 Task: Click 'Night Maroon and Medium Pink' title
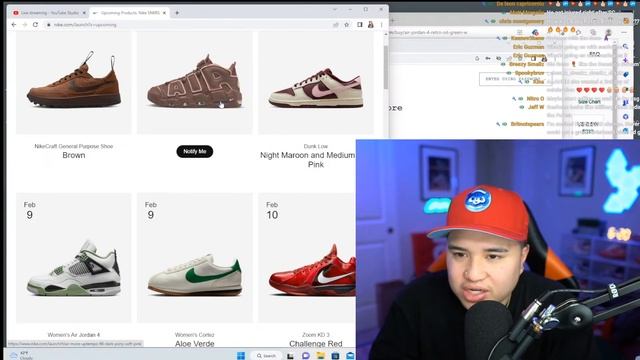point(308,160)
